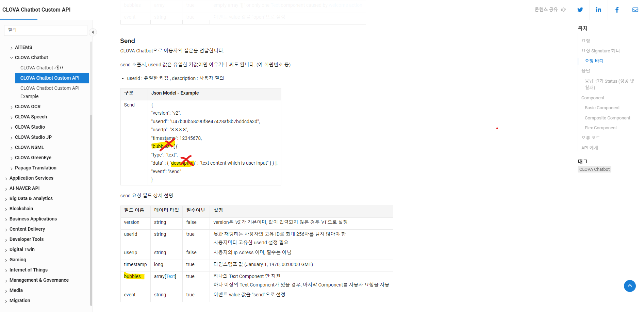Jump to 요청 Signature 헤더 section
This screenshot has width=644, height=312.
[x=600, y=51]
